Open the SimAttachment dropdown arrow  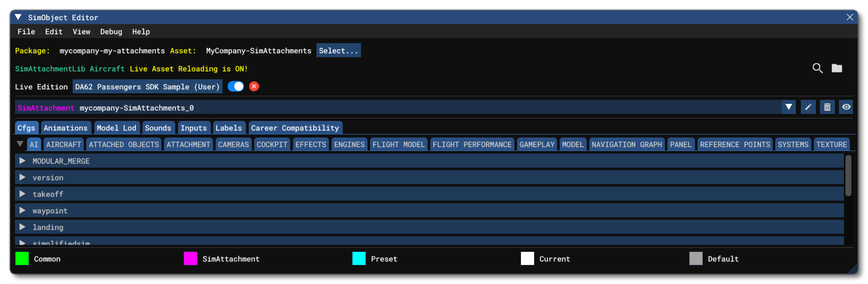789,107
